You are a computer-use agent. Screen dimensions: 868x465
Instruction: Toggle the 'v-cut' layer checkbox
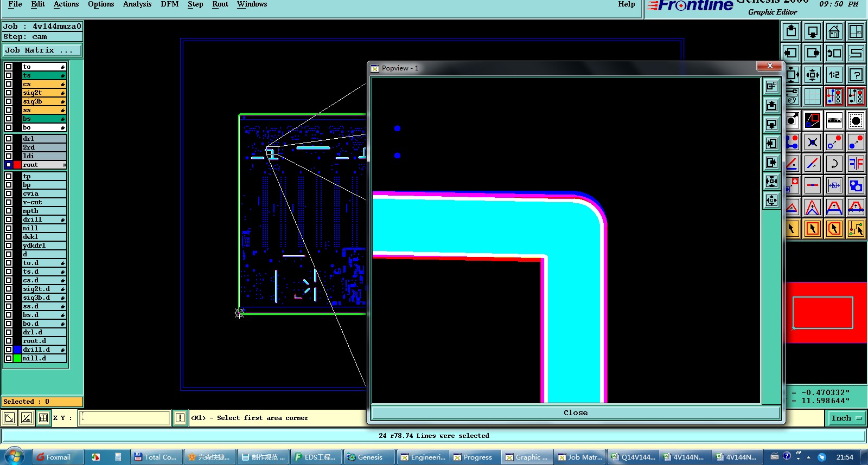(x=9, y=202)
